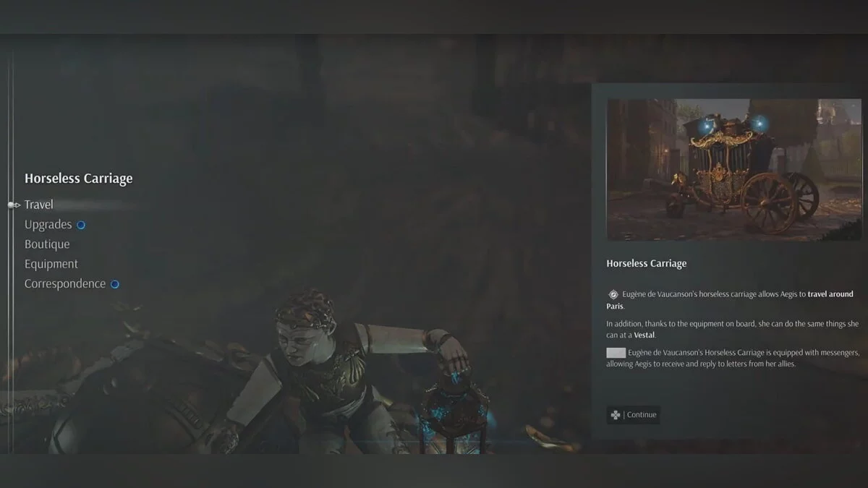Click the 'Horseless Carriage' menu heading on left
Screen dimensions: 868x488
(79, 179)
